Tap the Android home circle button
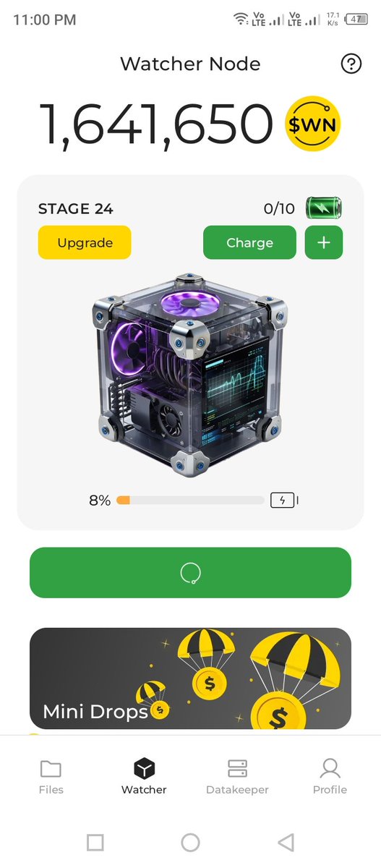Image resolution: width=381 pixels, height=868 pixels. tap(190, 842)
